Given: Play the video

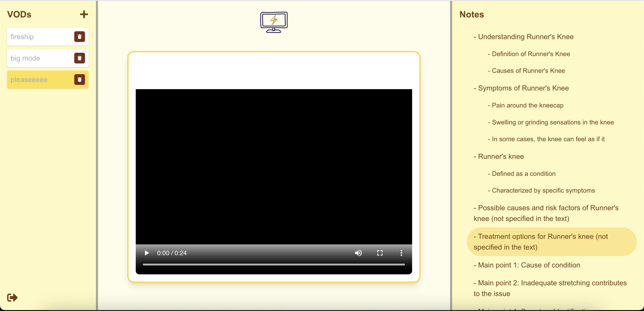Looking at the screenshot, I should (x=147, y=253).
